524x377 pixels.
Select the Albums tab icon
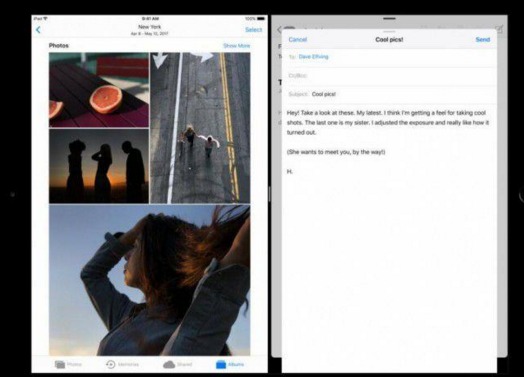pyautogui.click(x=221, y=364)
